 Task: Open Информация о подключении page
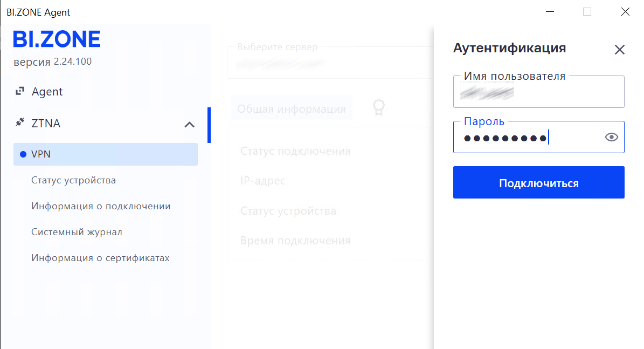(101, 206)
